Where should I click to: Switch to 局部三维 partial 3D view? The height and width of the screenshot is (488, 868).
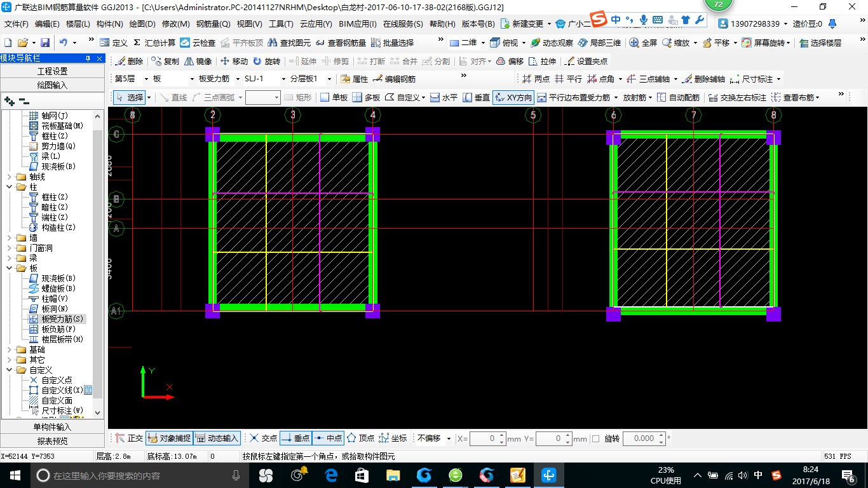pyautogui.click(x=599, y=43)
